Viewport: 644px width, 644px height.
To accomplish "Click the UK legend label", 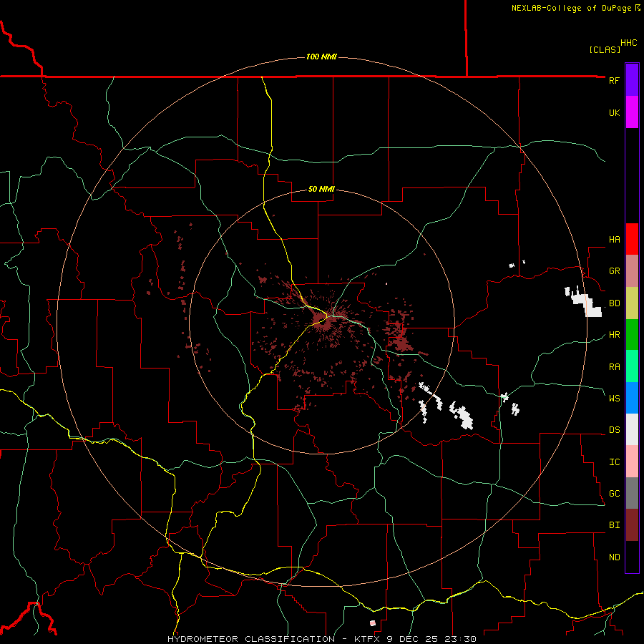I will click(614, 112).
